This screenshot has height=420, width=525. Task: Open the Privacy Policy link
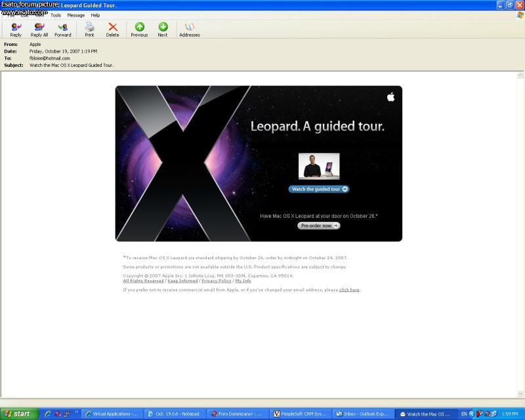[x=217, y=281]
